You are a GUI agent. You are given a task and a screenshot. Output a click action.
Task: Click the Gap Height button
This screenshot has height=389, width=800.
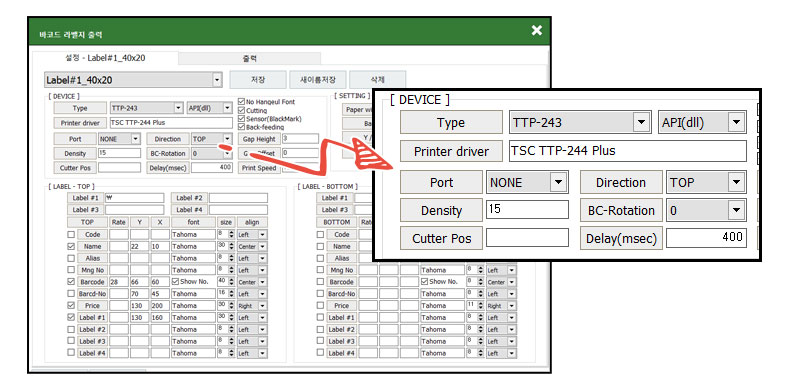pyautogui.click(x=259, y=139)
